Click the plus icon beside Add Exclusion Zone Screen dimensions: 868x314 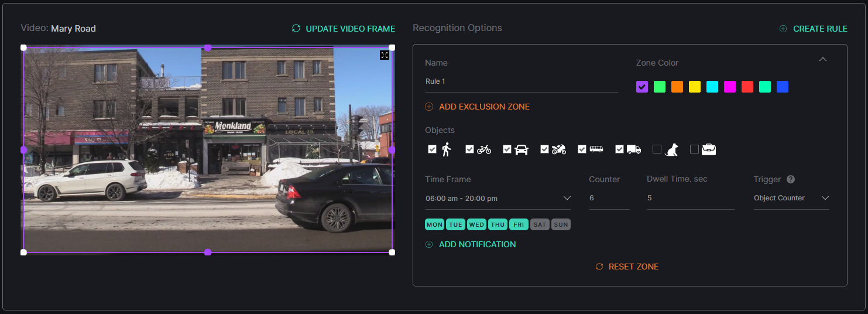point(429,107)
